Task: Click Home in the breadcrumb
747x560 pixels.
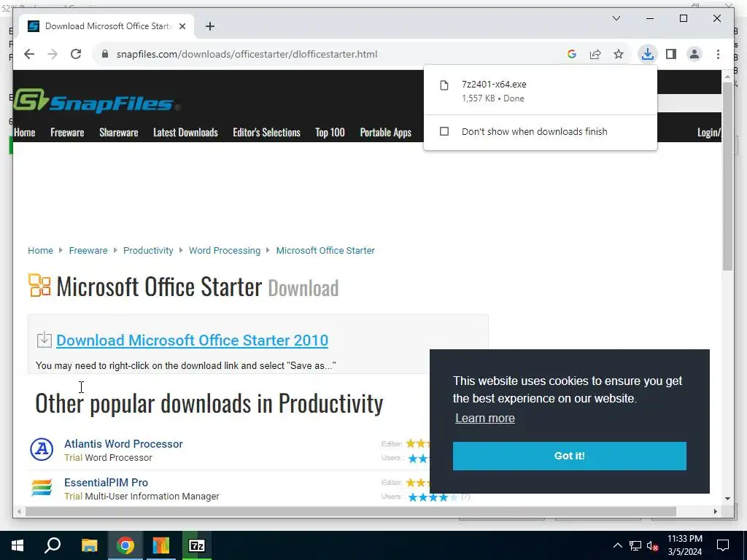Action: [40, 251]
